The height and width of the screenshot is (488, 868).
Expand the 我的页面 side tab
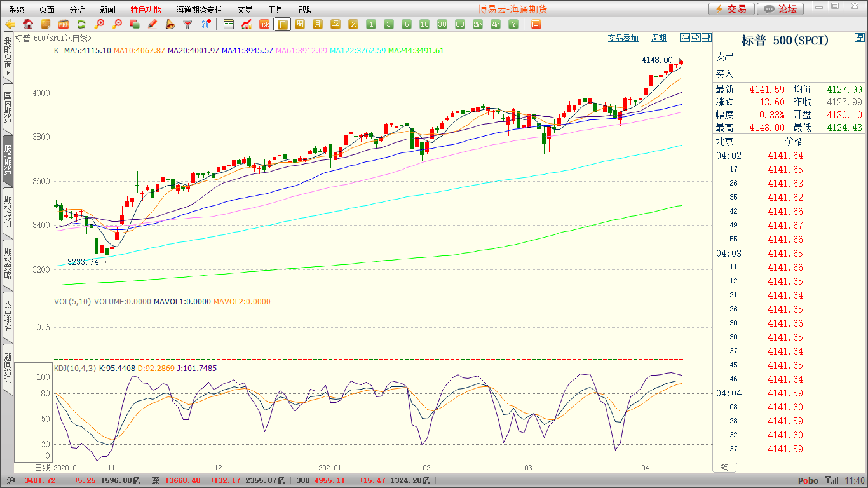click(x=8, y=56)
